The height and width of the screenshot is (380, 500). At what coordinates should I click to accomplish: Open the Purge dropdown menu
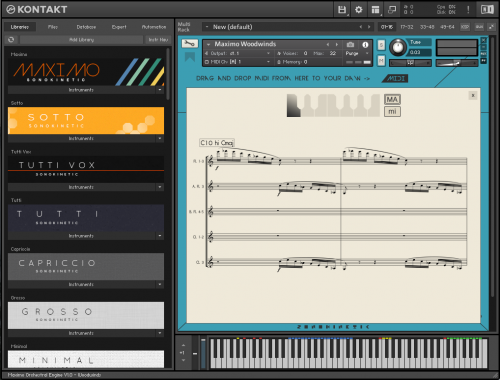pos(357,53)
